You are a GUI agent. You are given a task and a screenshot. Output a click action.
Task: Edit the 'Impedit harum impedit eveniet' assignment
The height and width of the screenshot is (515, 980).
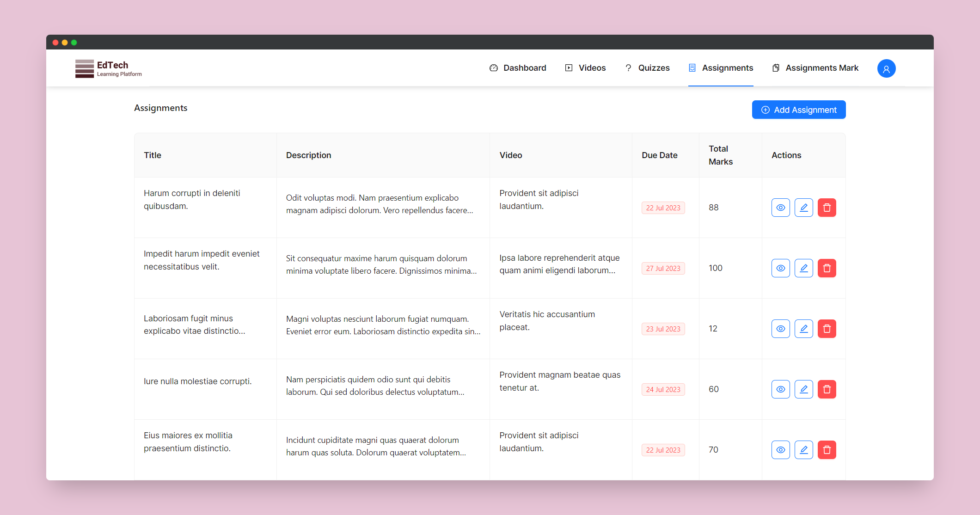click(803, 268)
